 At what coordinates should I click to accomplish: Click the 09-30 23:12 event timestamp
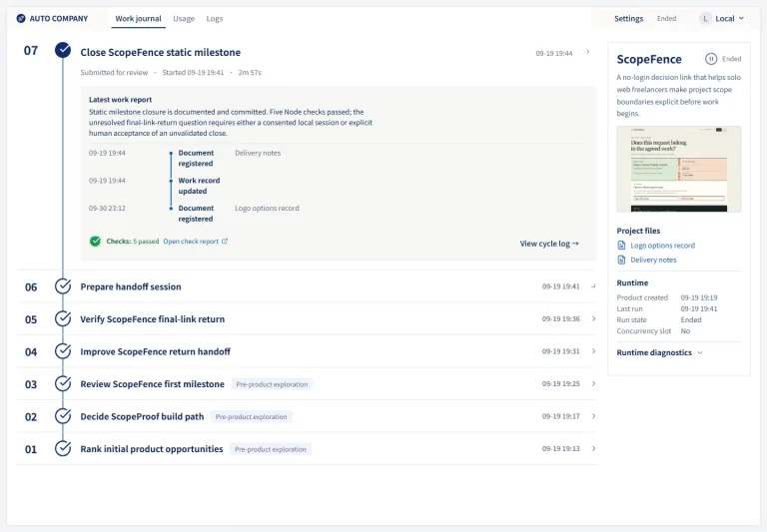(x=107, y=209)
